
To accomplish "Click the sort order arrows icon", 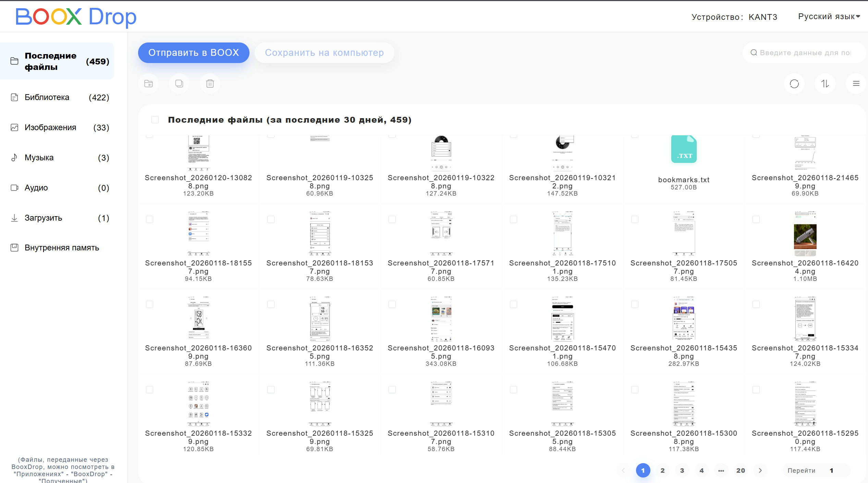I will click(825, 84).
